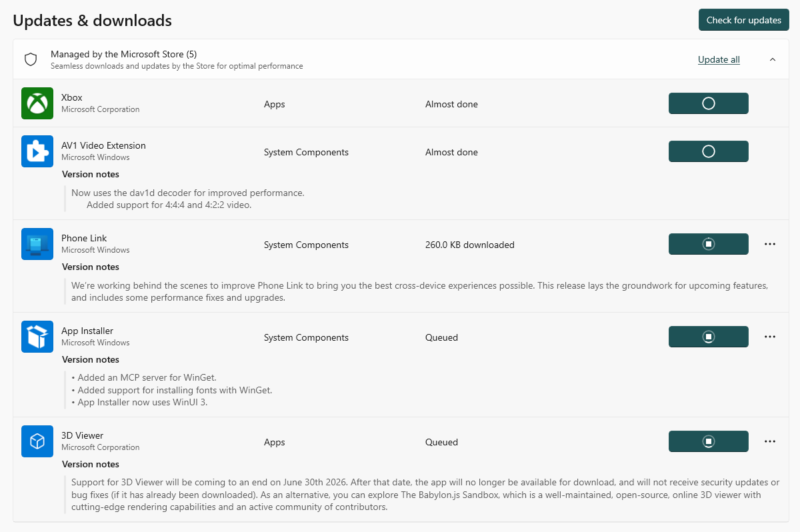Open the Xbox app title

coord(72,97)
